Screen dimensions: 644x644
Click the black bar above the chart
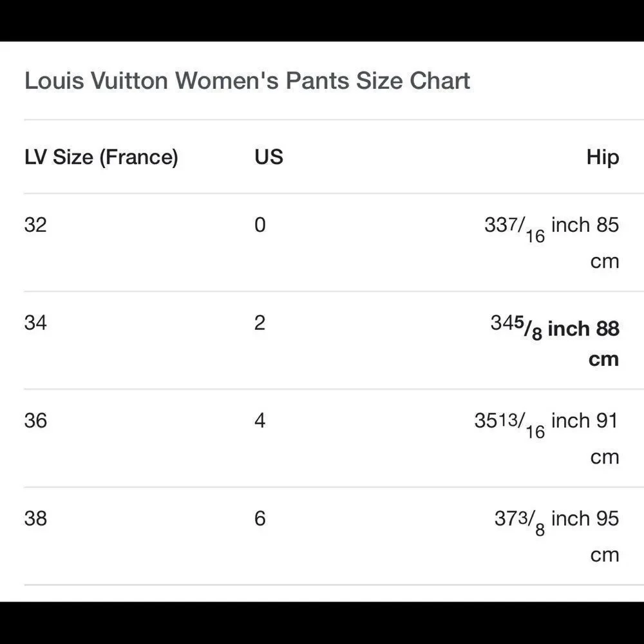[322, 20]
